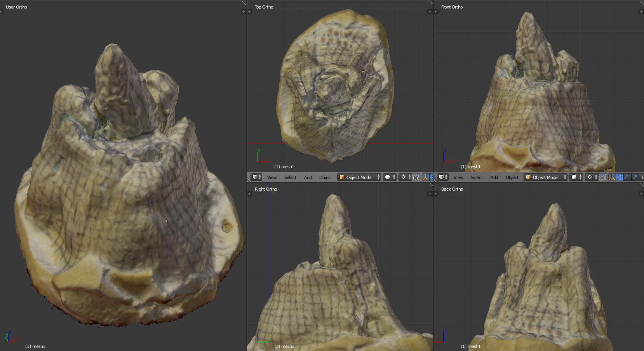This screenshot has height=351, width=644.
Task: Select translate manipulator arrow in Front Ortho header
Action: (620, 177)
